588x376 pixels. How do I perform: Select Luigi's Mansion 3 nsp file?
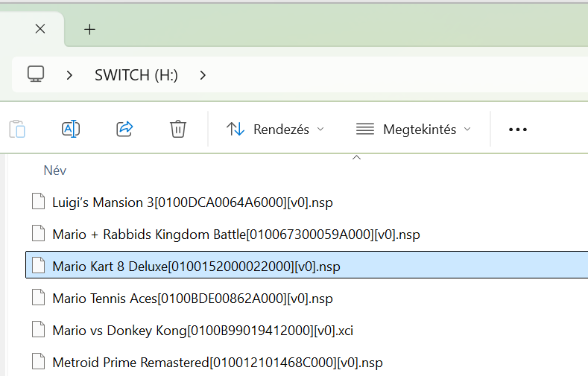pos(192,203)
